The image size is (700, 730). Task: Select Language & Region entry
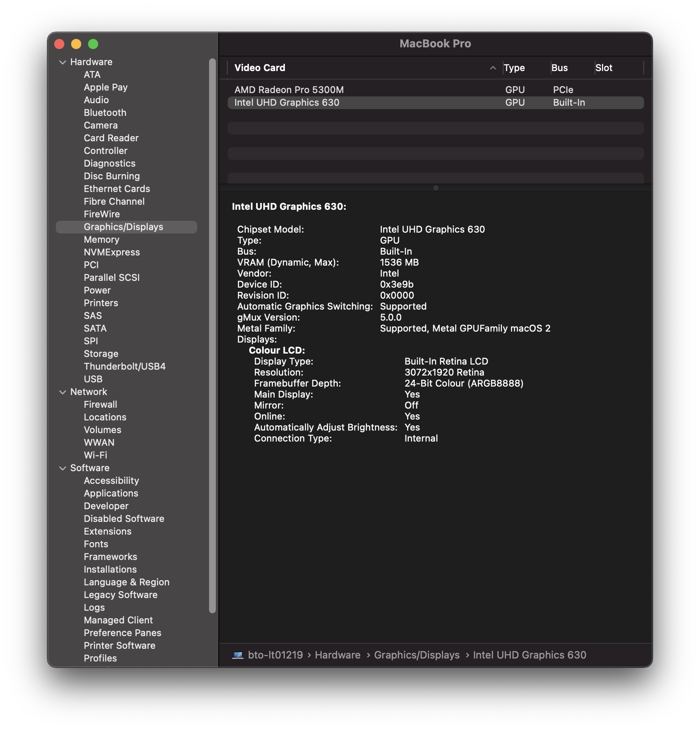(x=127, y=582)
